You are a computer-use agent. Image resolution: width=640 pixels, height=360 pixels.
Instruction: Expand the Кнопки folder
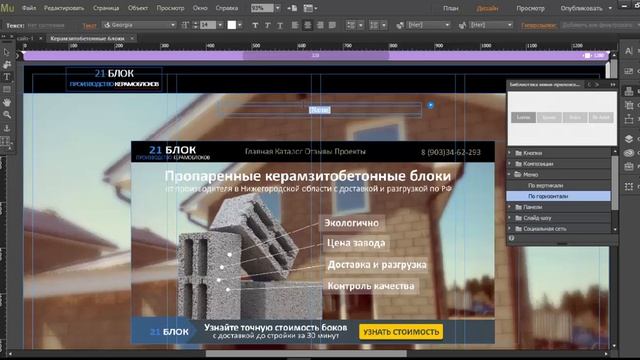coord(509,153)
